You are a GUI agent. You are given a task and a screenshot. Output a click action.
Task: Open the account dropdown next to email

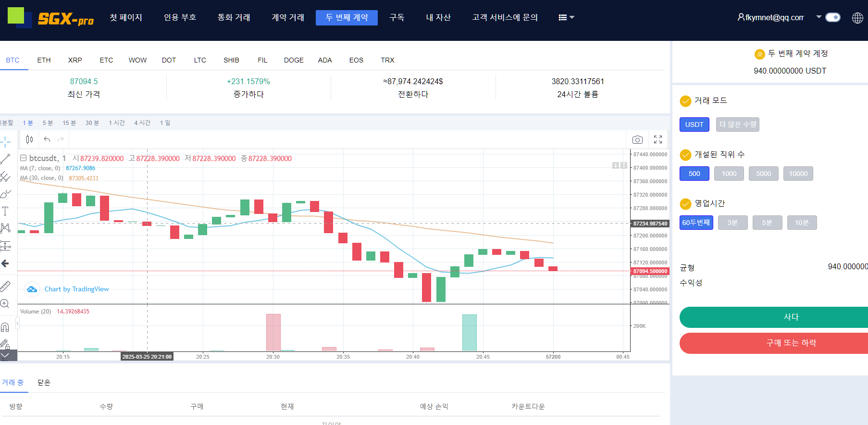click(x=818, y=17)
